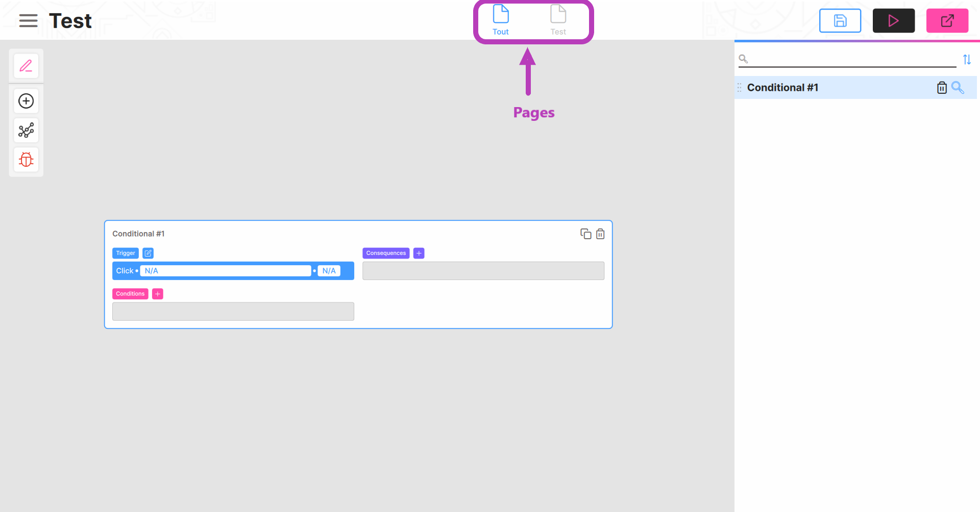
Task: Toggle the sort order arrows icon
Action: tap(967, 60)
